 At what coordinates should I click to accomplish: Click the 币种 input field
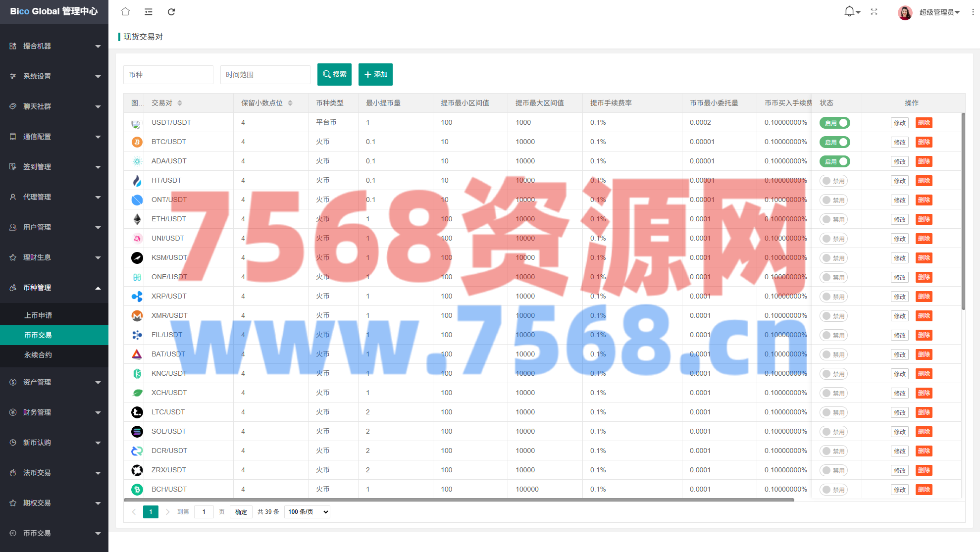(168, 75)
